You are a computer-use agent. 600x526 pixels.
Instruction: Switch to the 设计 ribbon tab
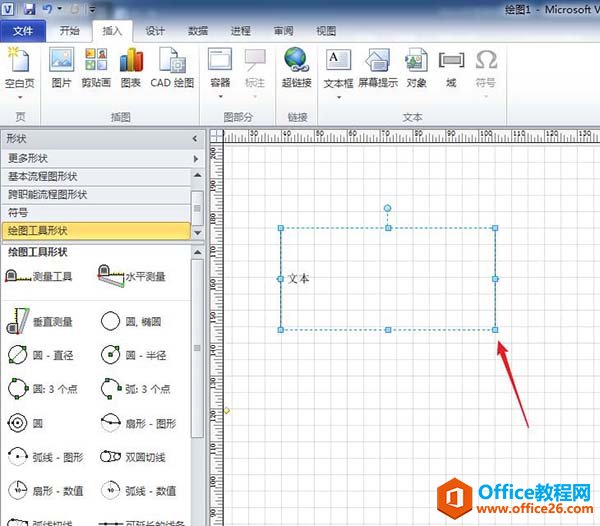tap(155, 31)
